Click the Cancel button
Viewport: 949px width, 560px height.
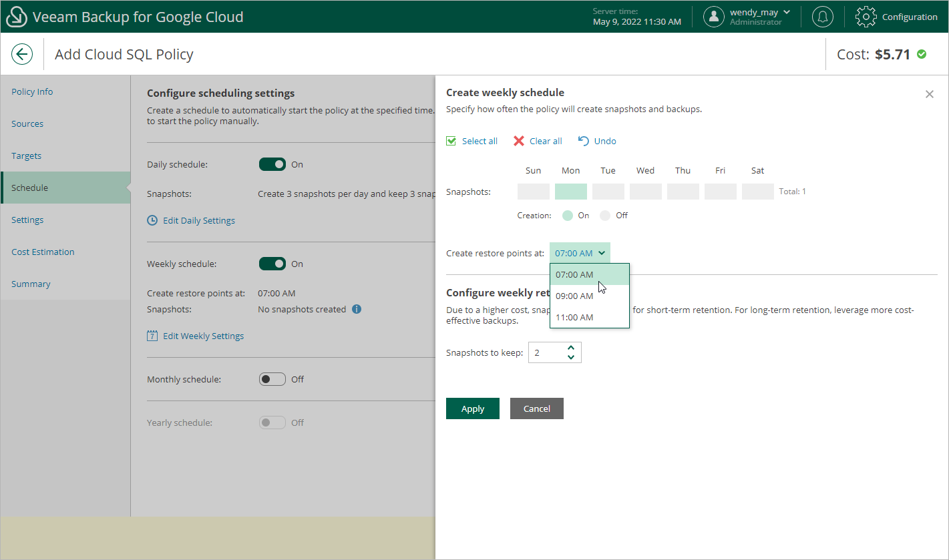[x=537, y=408]
